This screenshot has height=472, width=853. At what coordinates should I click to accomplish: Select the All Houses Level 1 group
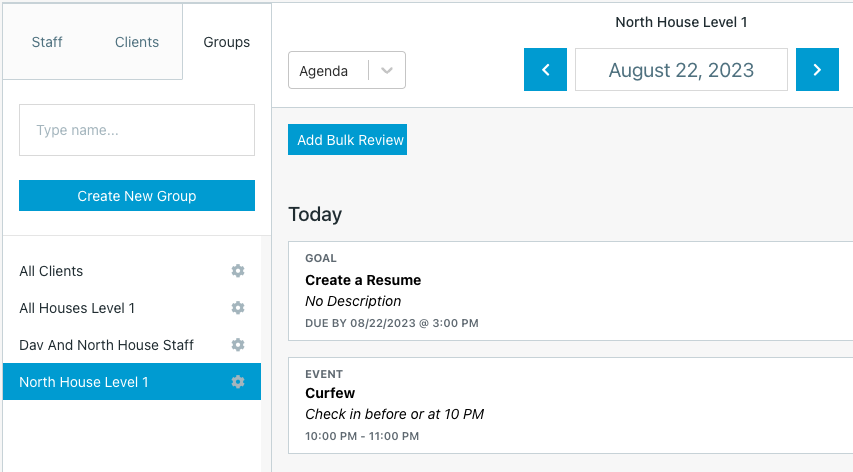tap(132, 308)
